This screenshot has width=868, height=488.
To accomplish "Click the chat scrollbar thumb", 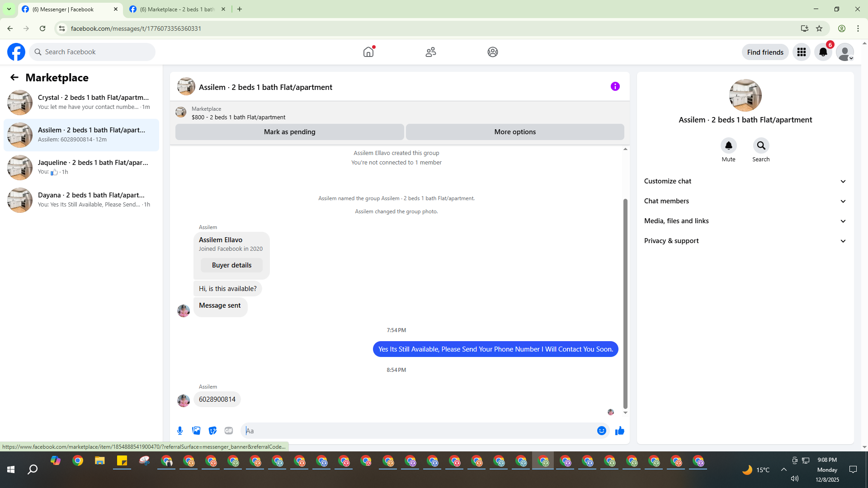I will pyautogui.click(x=625, y=304).
